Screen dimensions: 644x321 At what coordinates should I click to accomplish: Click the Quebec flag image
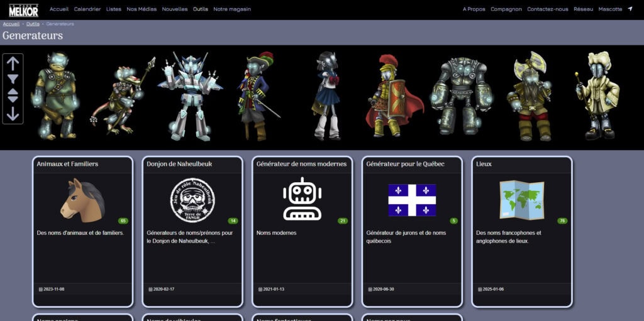(412, 200)
